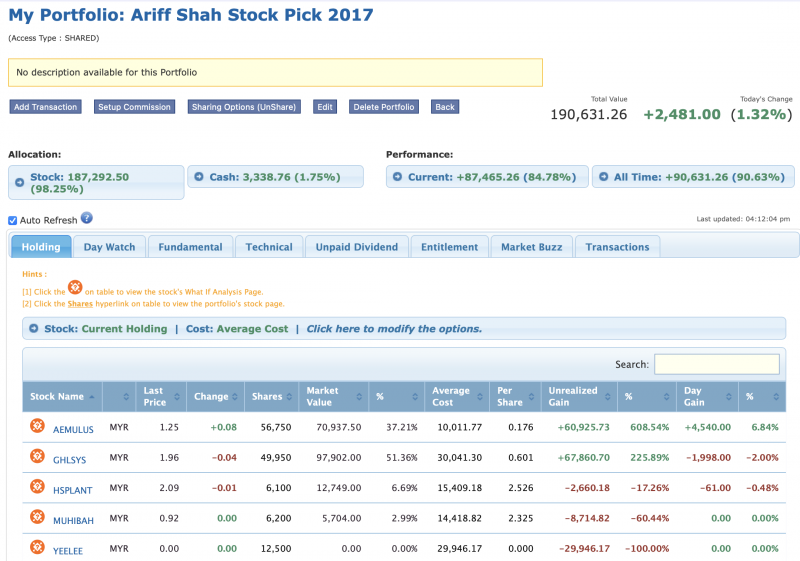
Task: Open What If analysis icon for YEELEE
Action: [x=37, y=548]
